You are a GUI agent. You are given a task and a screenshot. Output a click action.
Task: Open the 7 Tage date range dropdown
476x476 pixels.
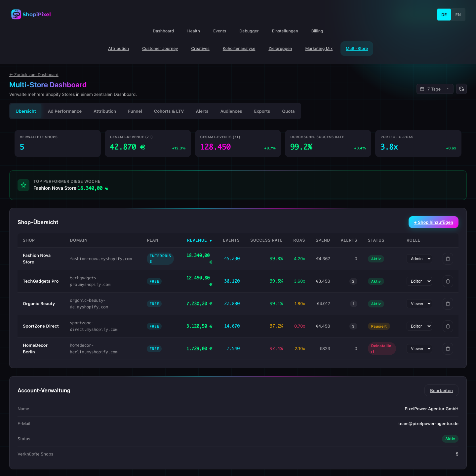(435, 89)
